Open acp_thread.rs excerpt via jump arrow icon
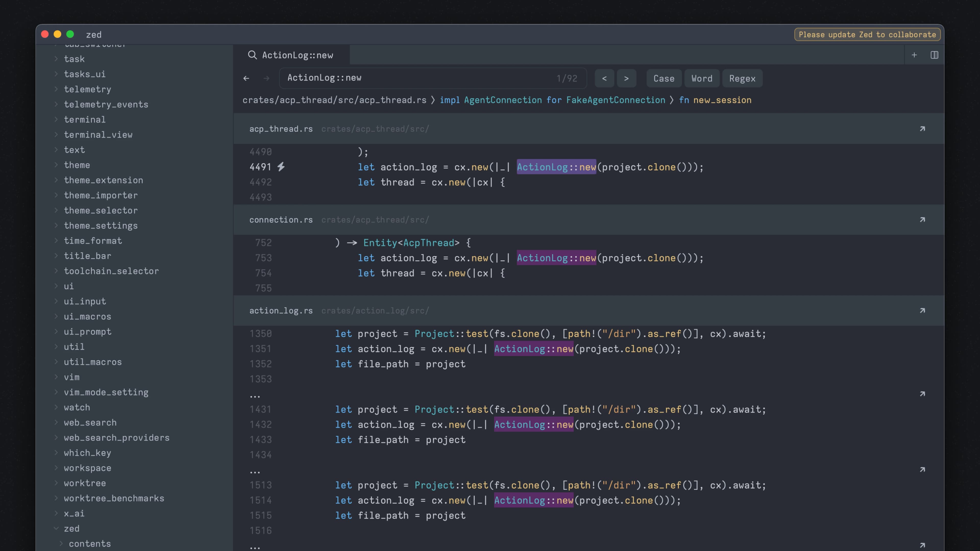This screenshot has height=551, width=980. pyautogui.click(x=922, y=129)
